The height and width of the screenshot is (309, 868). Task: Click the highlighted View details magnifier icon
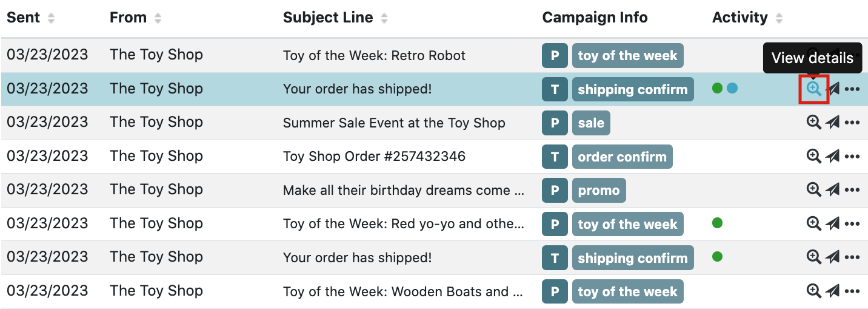coord(813,89)
